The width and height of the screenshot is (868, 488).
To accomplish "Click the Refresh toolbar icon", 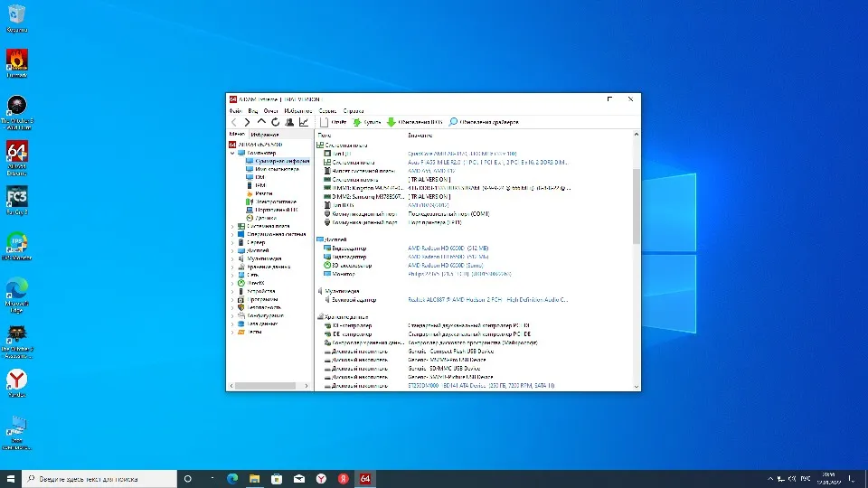I will click(x=276, y=122).
